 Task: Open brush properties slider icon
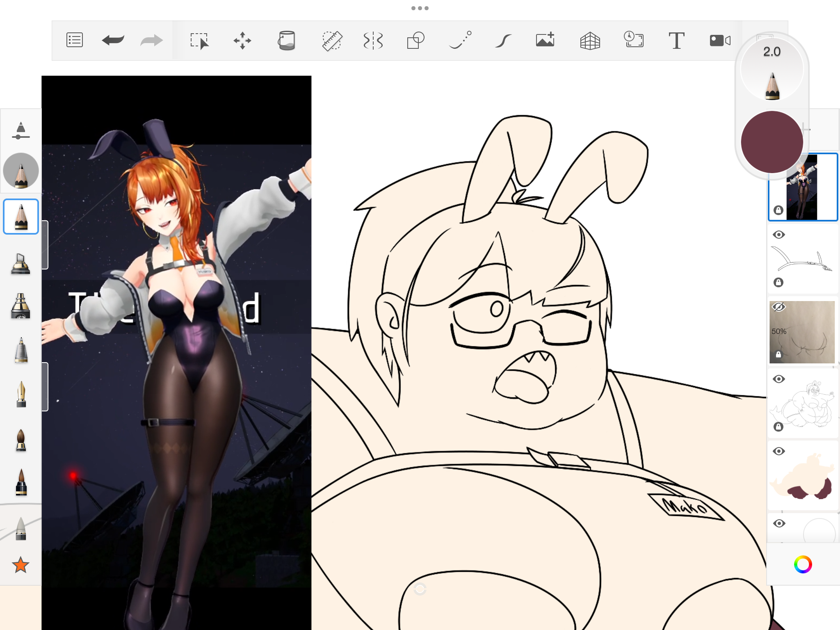[21, 130]
